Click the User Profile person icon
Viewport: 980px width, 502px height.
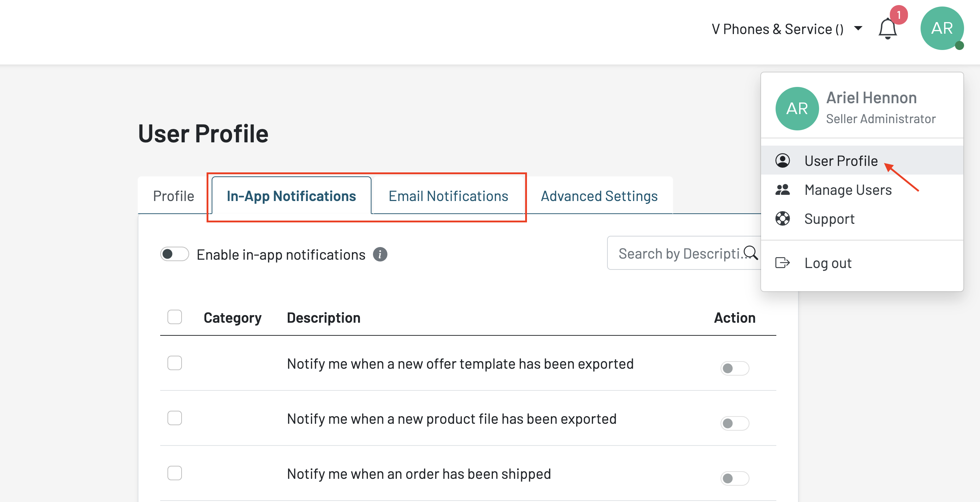(782, 160)
